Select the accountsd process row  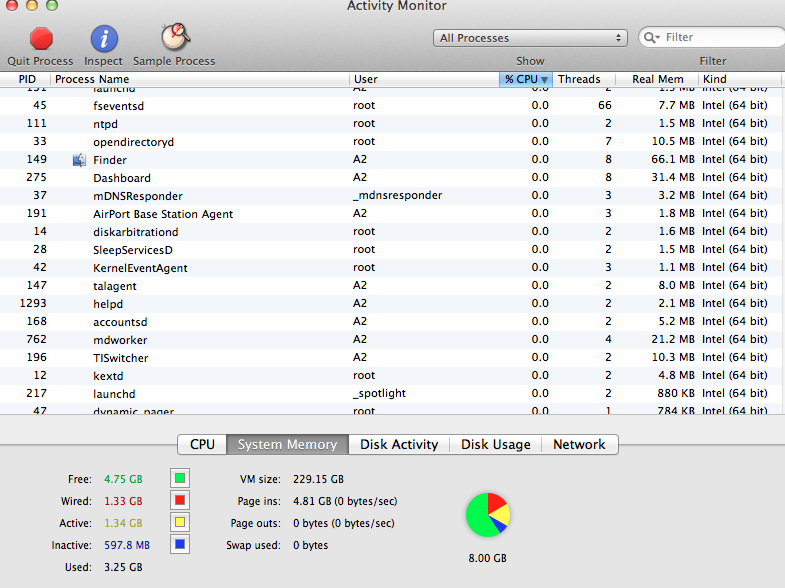click(x=392, y=322)
